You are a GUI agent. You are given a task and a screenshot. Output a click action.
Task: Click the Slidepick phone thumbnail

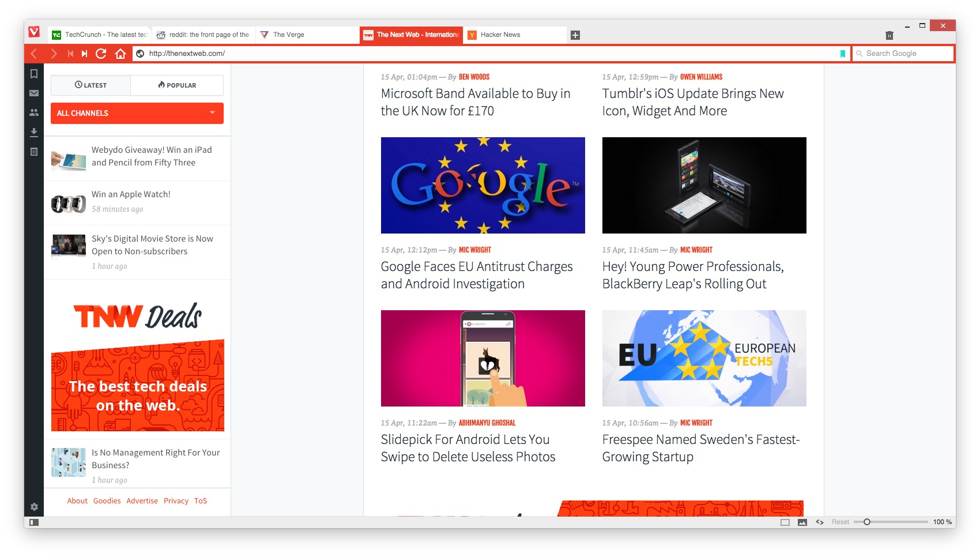point(483,358)
